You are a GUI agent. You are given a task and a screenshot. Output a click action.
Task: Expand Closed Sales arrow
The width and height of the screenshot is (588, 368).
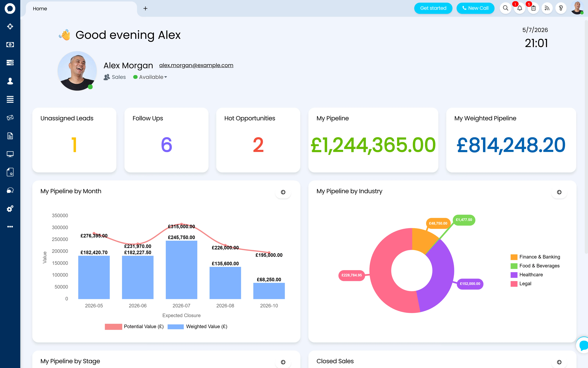[559, 362]
